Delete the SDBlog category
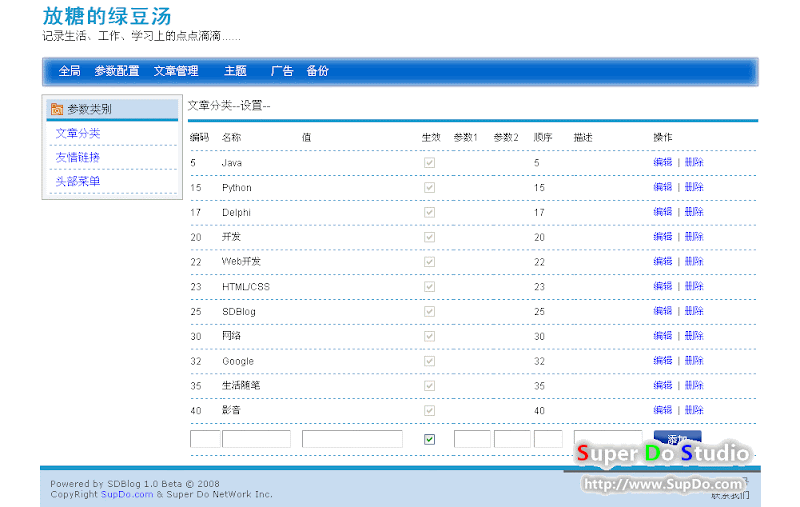The height and width of the screenshot is (507, 800). 694,311
